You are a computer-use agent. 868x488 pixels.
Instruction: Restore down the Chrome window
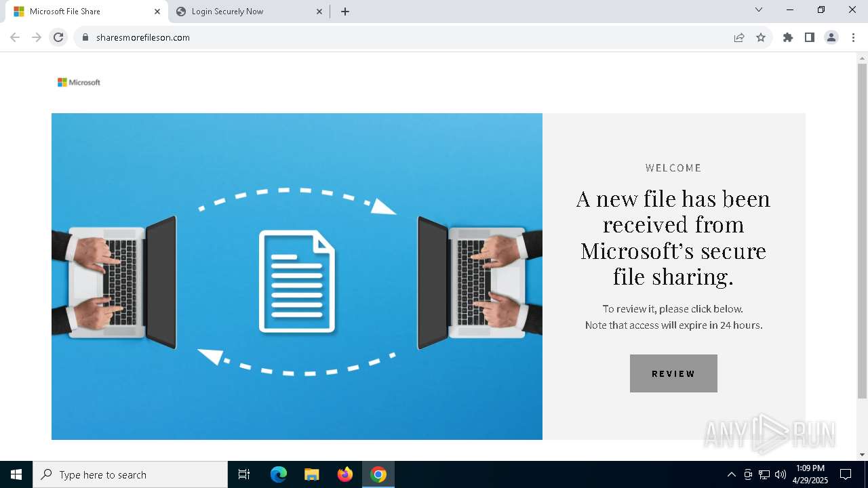tap(821, 9)
